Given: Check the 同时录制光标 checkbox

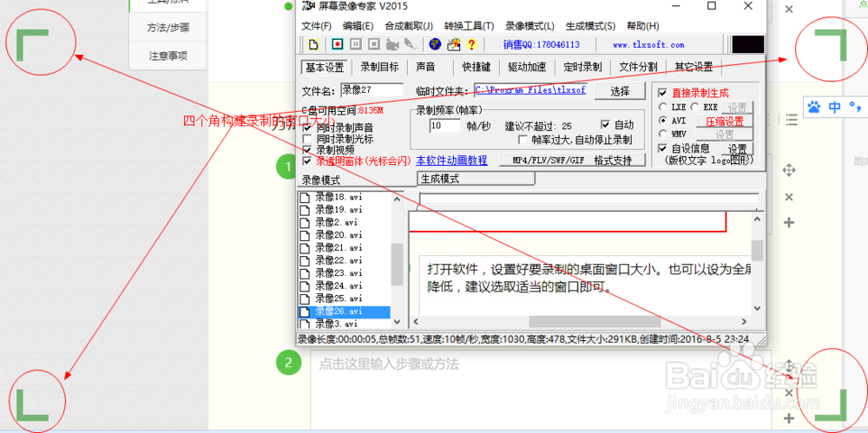Looking at the screenshot, I should 307,139.
